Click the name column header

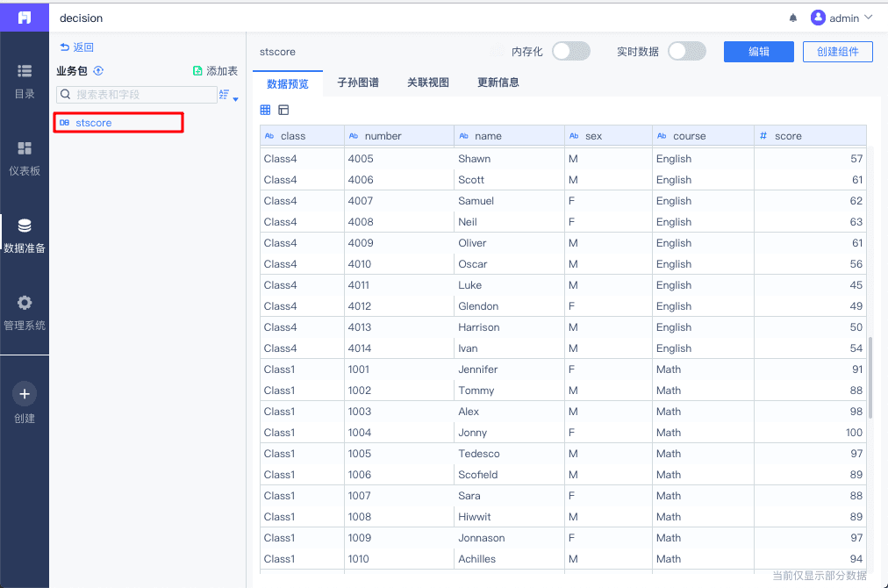click(510, 136)
